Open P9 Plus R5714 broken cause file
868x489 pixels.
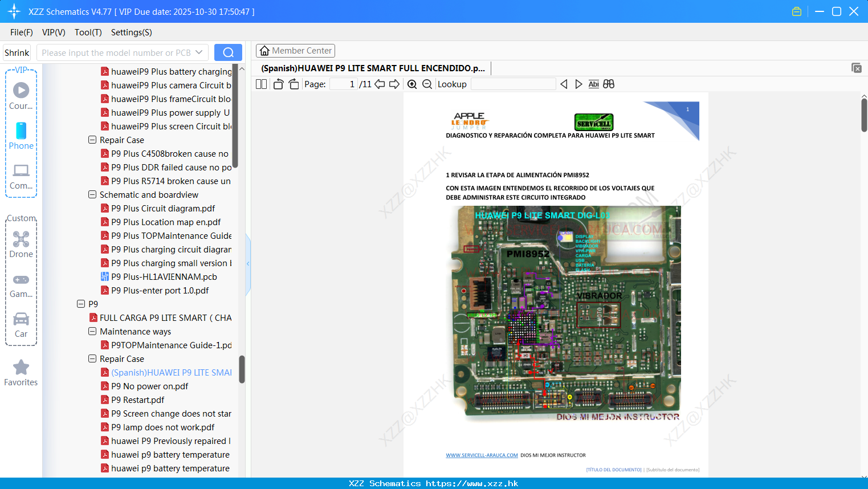tap(171, 181)
